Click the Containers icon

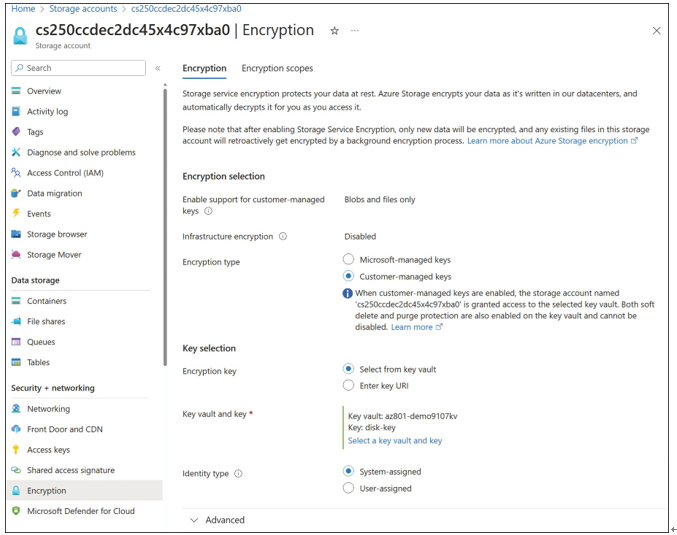pyautogui.click(x=16, y=301)
